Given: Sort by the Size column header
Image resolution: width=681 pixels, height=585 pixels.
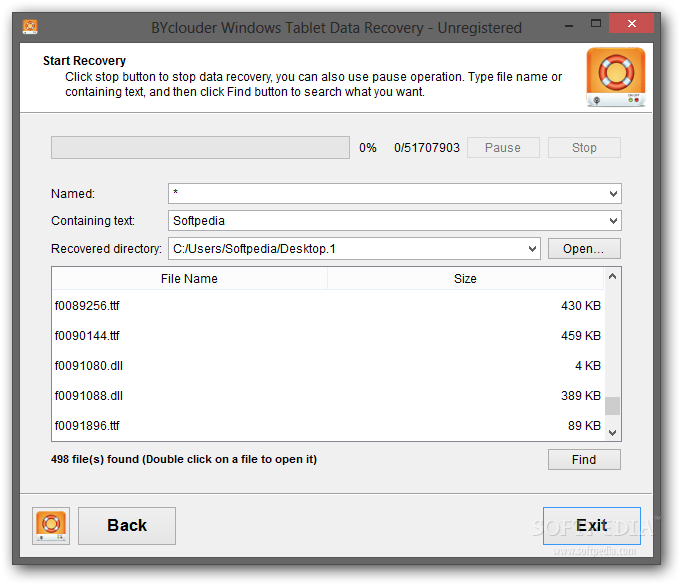Looking at the screenshot, I should coord(465,278).
